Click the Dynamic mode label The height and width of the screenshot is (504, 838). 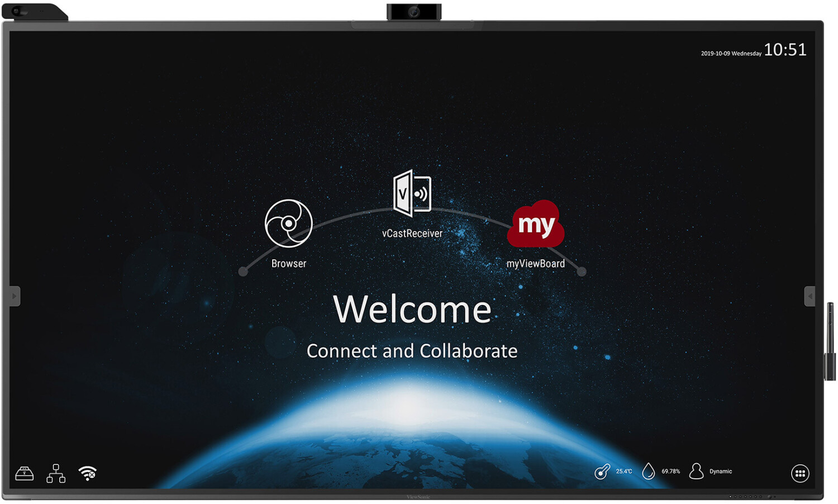click(x=721, y=472)
